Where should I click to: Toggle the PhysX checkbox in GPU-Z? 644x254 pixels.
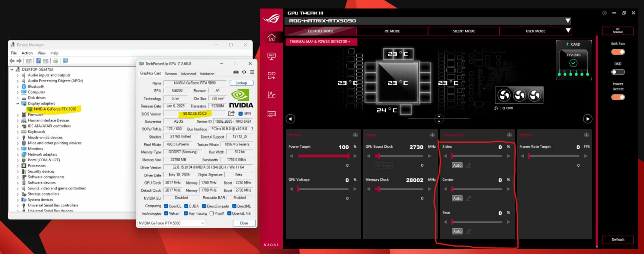(x=212, y=213)
